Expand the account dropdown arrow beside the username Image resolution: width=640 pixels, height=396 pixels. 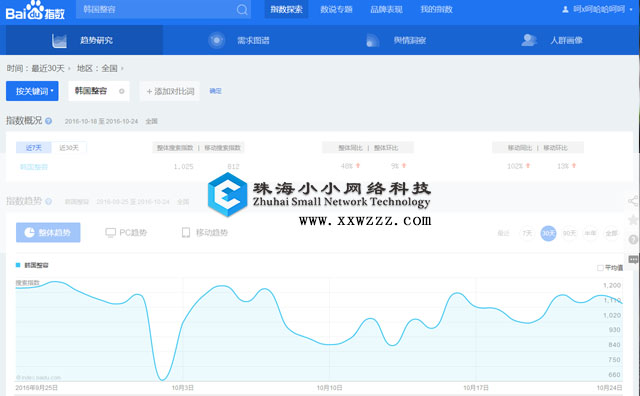tap(632, 9)
